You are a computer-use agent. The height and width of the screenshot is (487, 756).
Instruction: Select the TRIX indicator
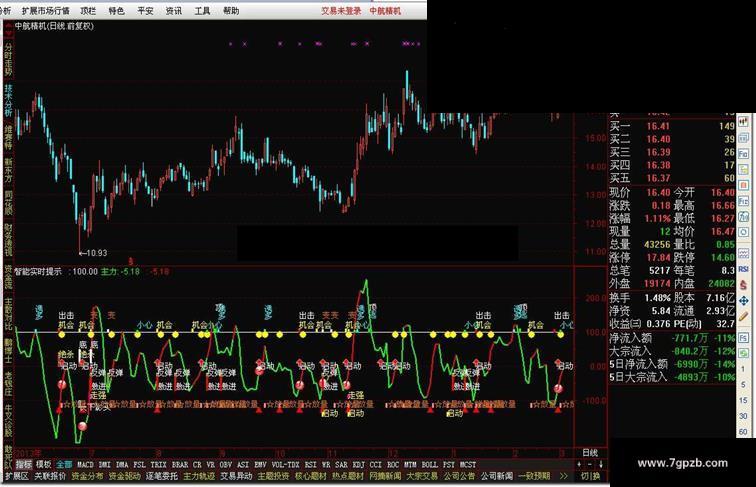158,465
